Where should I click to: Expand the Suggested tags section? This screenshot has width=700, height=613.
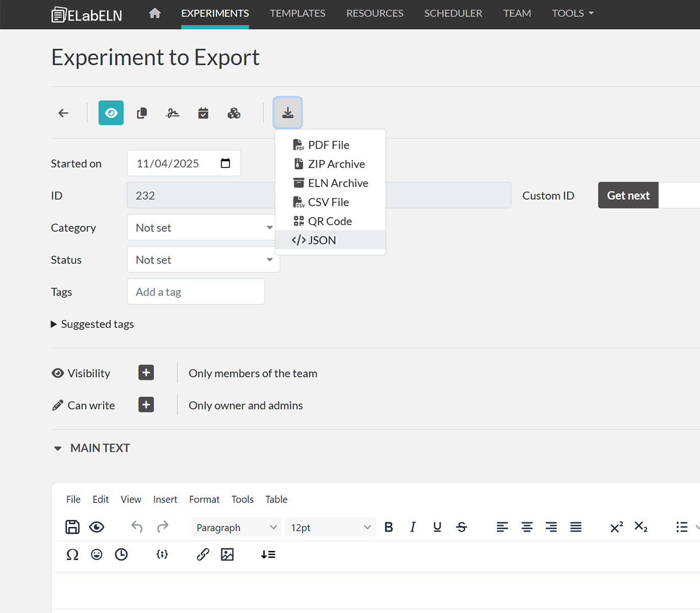[x=92, y=324]
